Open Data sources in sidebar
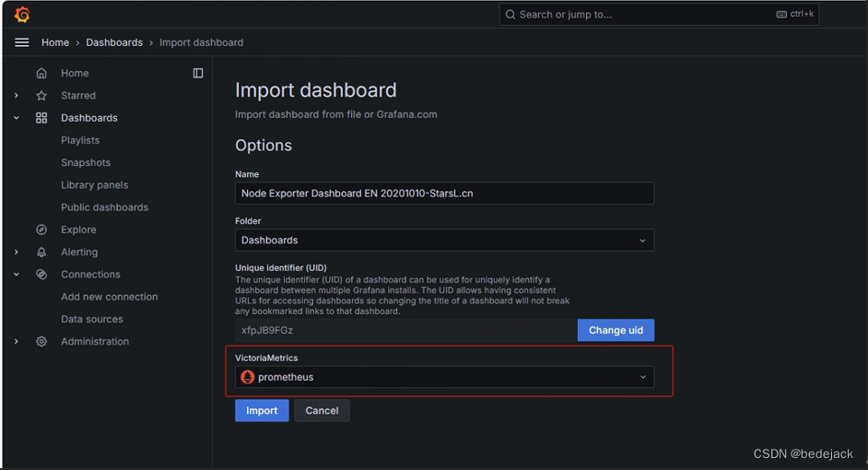Image resolution: width=868 pixels, height=470 pixels. [x=92, y=320]
